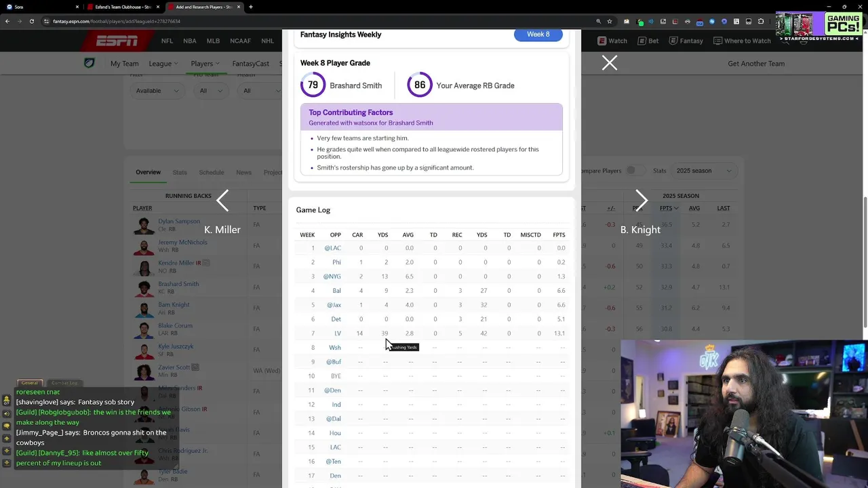Open the zoom magnifier icon in address bar
868x488 pixels.
tap(598, 21)
